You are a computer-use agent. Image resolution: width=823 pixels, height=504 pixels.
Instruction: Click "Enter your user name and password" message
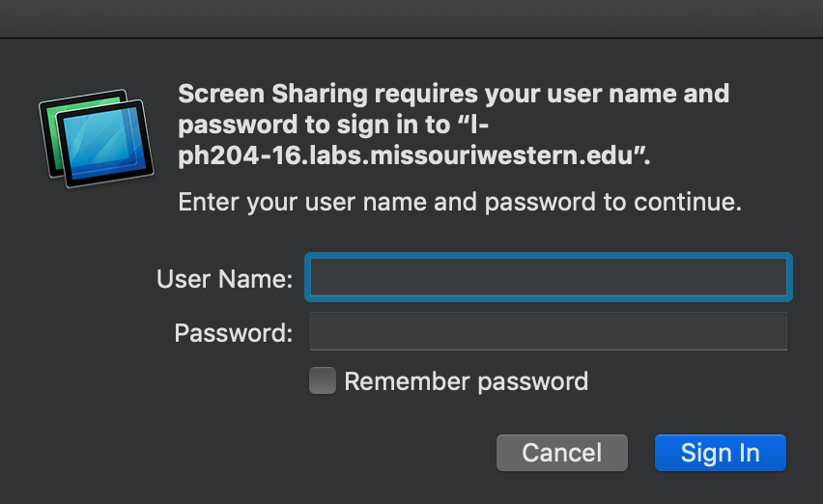[x=460, y=203]
